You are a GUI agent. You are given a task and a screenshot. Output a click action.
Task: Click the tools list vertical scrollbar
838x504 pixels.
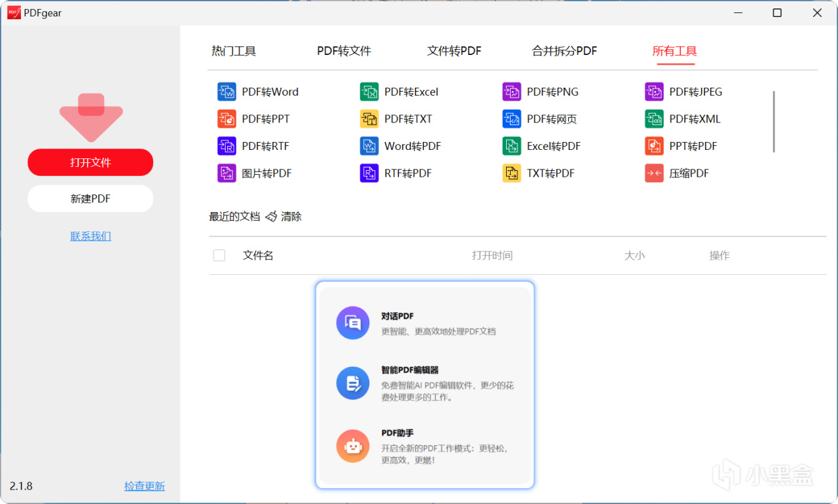pyautogui.click(x=774, y=122)
